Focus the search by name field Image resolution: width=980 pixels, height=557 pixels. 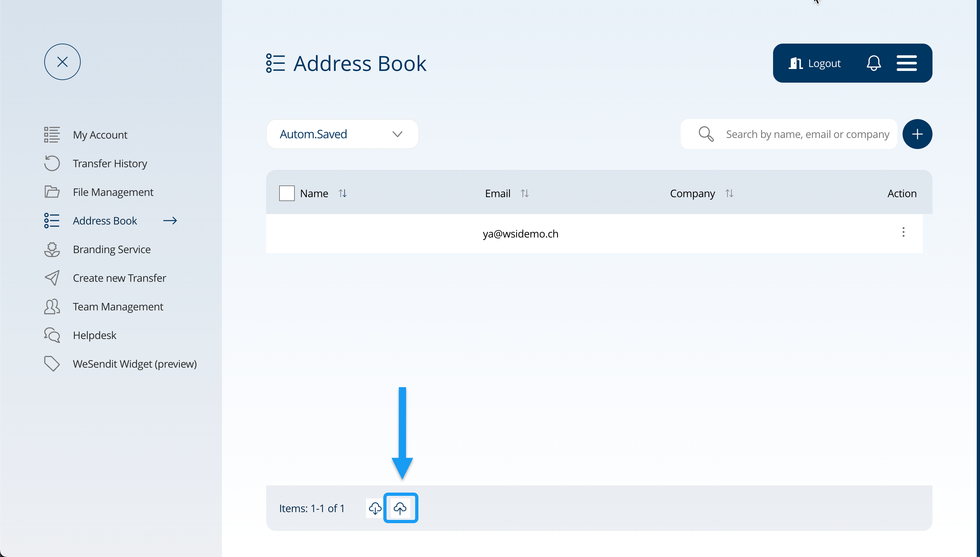click(x=807, y=134)
